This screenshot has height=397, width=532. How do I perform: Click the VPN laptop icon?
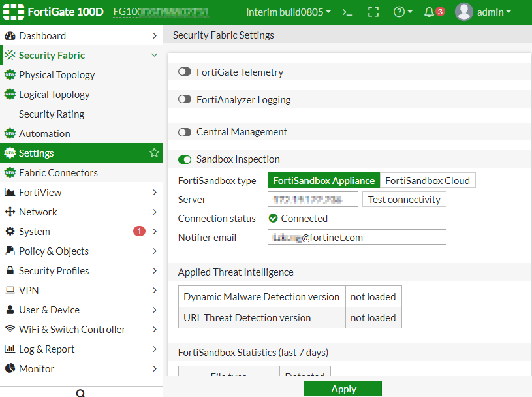click(10, 290)
